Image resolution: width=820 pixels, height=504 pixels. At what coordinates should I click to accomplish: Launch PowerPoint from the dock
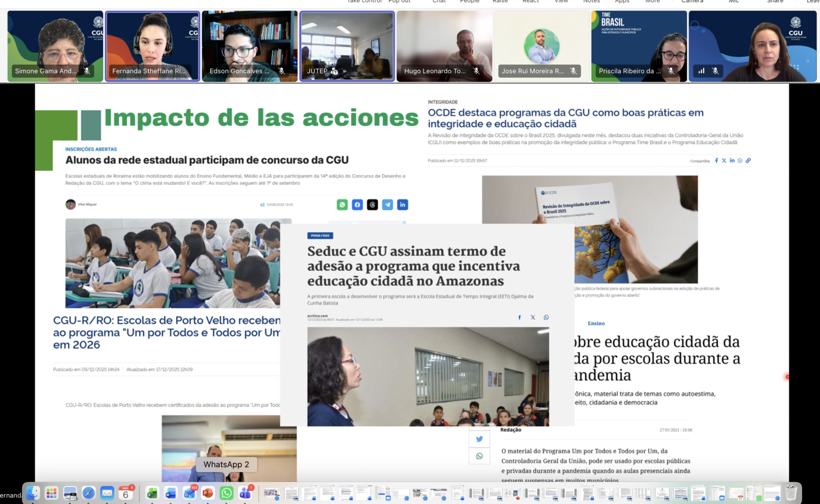point(207,493)
